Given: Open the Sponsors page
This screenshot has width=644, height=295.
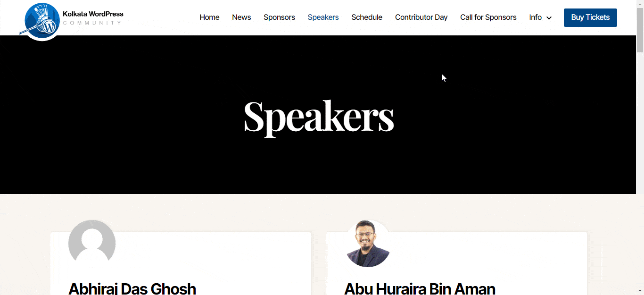Looking at the screenshot, I should tap(279, 17).
